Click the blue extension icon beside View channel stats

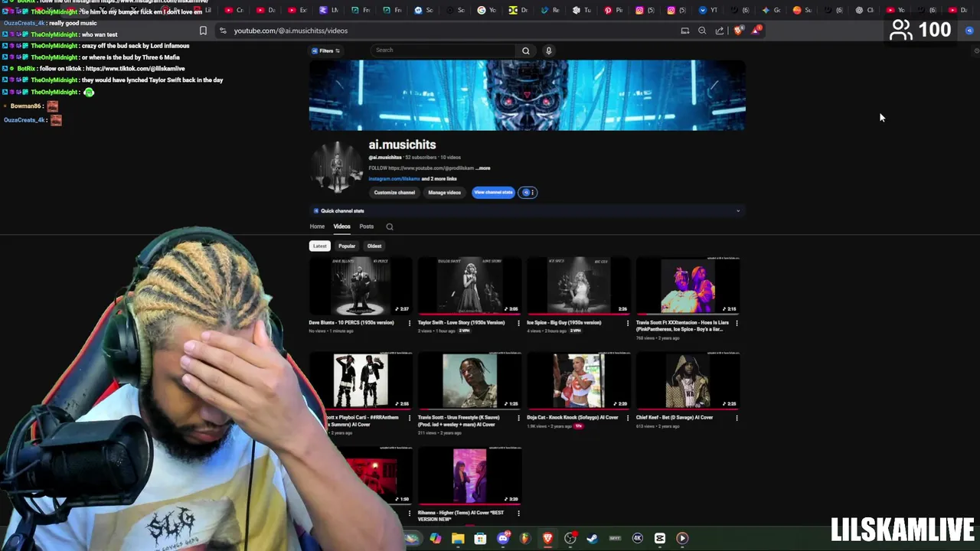tap(526, 192)
